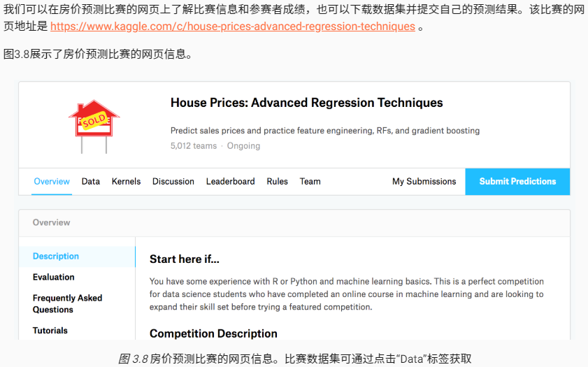Screen dimensions: 588x367
Task: View the Leaderboard tab
Action: coord(230,182)
